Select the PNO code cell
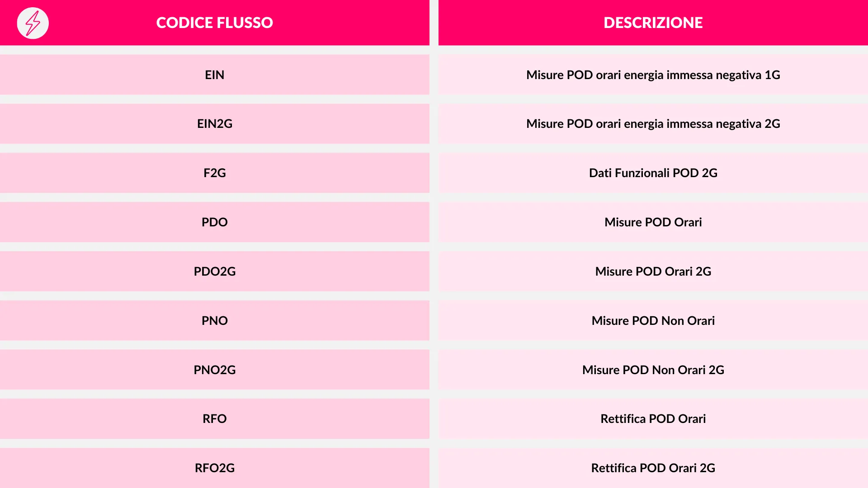Viewport: 868px width, 488px height. point(214,321)
